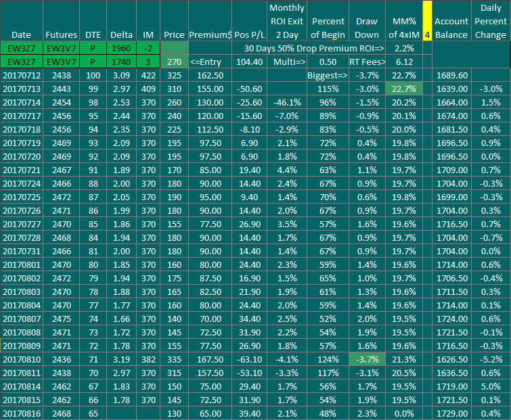Screen dimensions: 511x420
Task: Select the green cell with strike 1740
Action: tap(121, 62)
